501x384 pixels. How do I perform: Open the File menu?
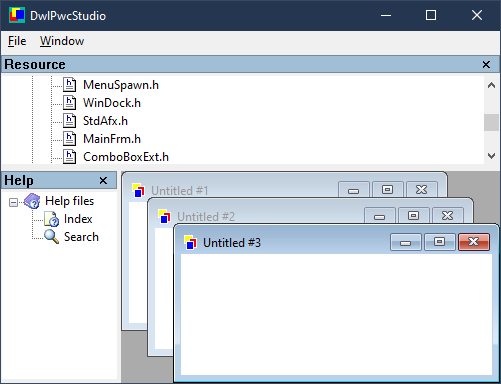tap(17, 41)
